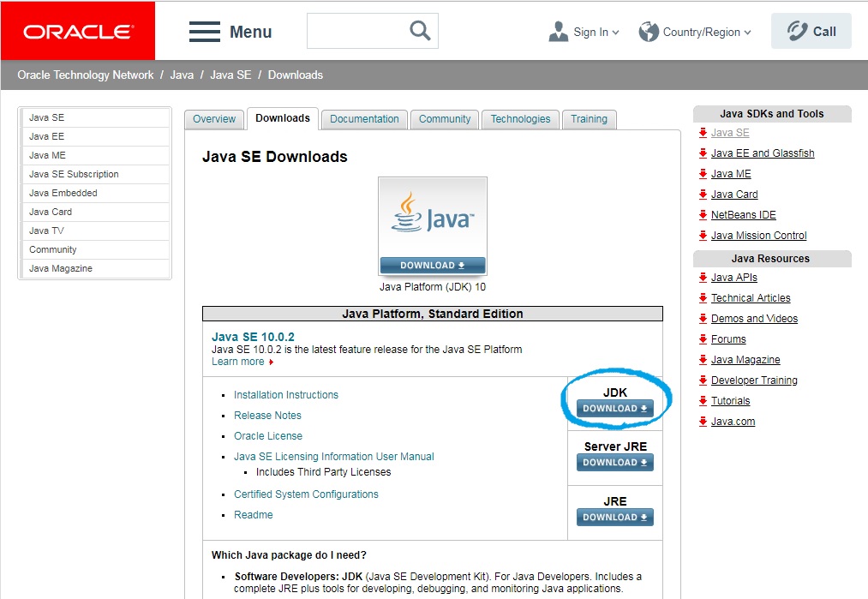Select Java ME in left sidebar
This screenshot has height=599, width=868.
pyautogui.click(x=95, y=155)
